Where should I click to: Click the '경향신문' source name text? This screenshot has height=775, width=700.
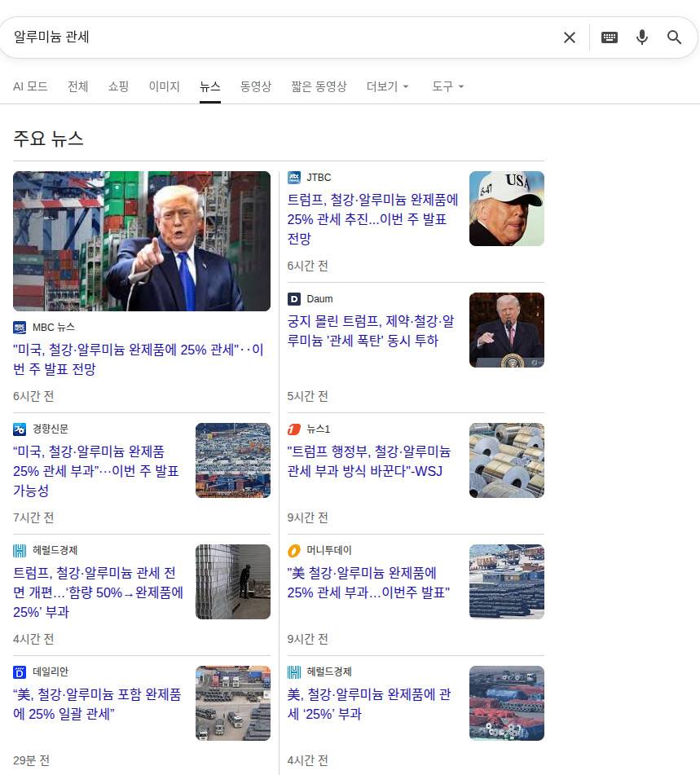tap(51, 429)
